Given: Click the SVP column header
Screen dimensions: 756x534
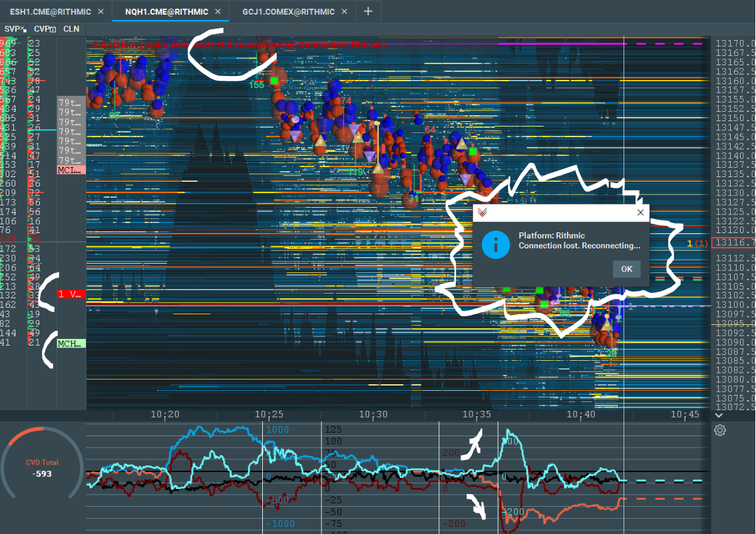Looking at the screenshot, I should pyautogui.click(x=15, y=29).
